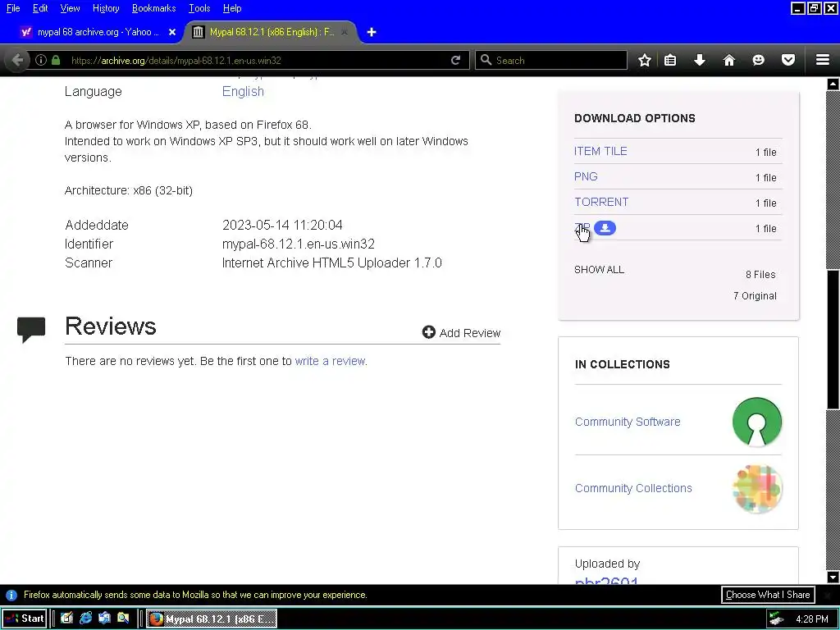Click the write a review link
This screenshot has width=840, height=630.
pos(330,361)
